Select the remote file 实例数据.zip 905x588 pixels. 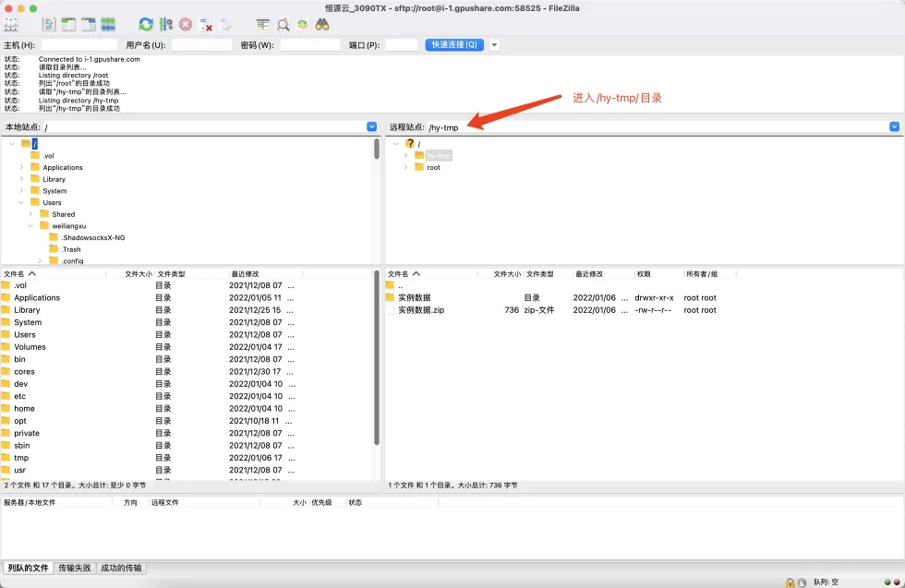(x=421, y=310)
